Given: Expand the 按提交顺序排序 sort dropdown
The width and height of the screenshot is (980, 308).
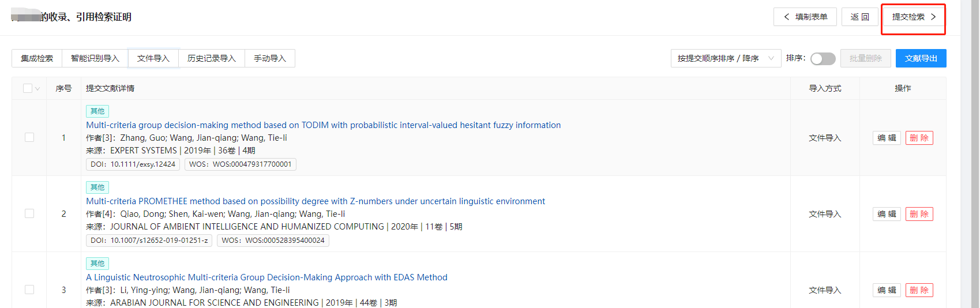Looking at the screenshot, I should (x=725, y=58).
